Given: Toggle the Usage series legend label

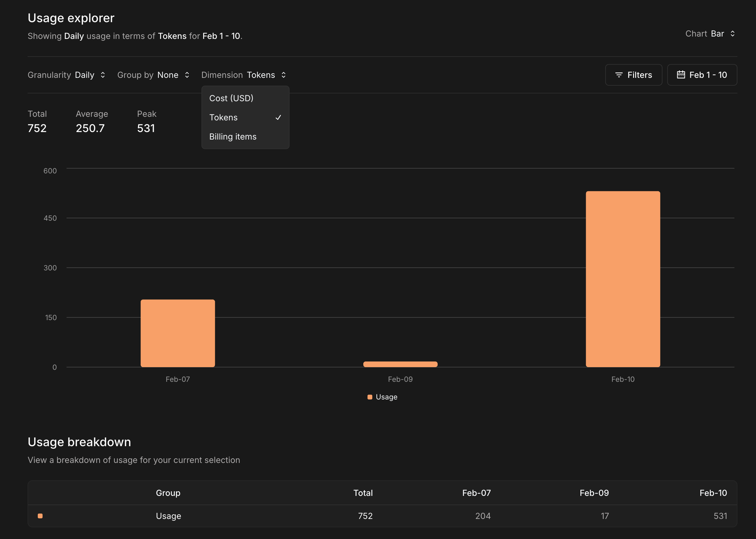Looking at the screenshot, I should pos(386,397).
